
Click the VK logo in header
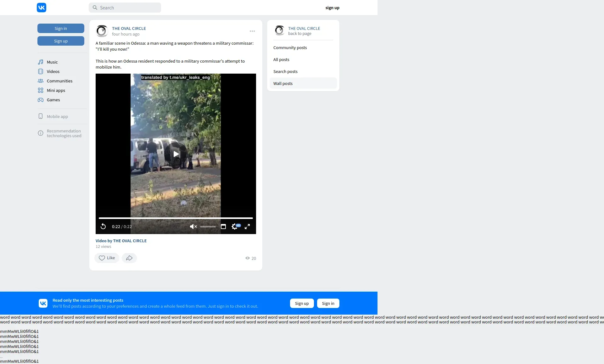[x=42, y=8]
